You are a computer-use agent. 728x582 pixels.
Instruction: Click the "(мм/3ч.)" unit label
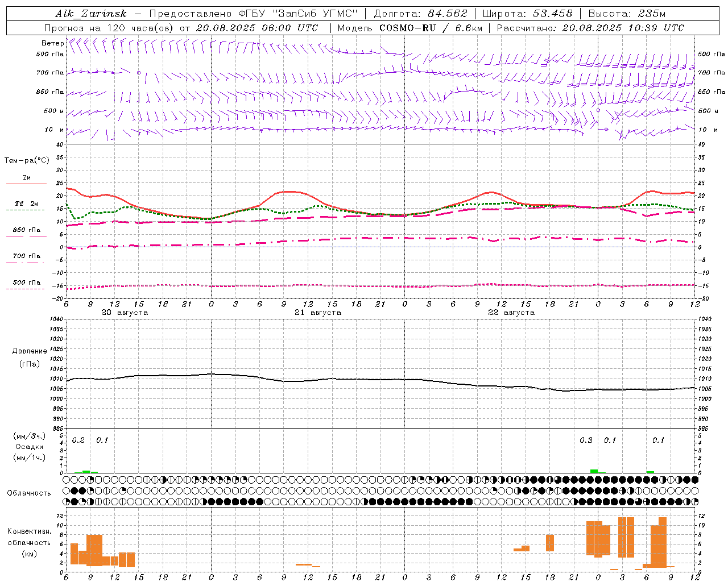pyautogui.click(x=29, y=436)
